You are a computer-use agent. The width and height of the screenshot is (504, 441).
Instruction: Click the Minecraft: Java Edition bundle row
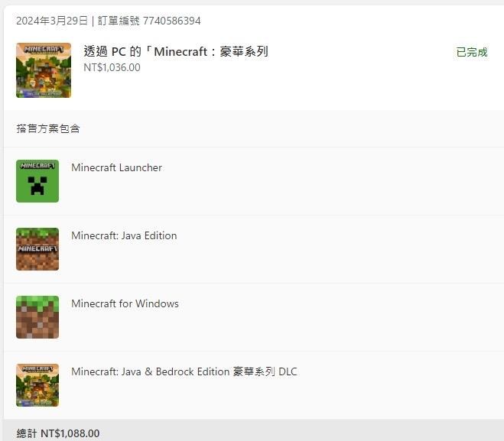click(x=254, y=249)
